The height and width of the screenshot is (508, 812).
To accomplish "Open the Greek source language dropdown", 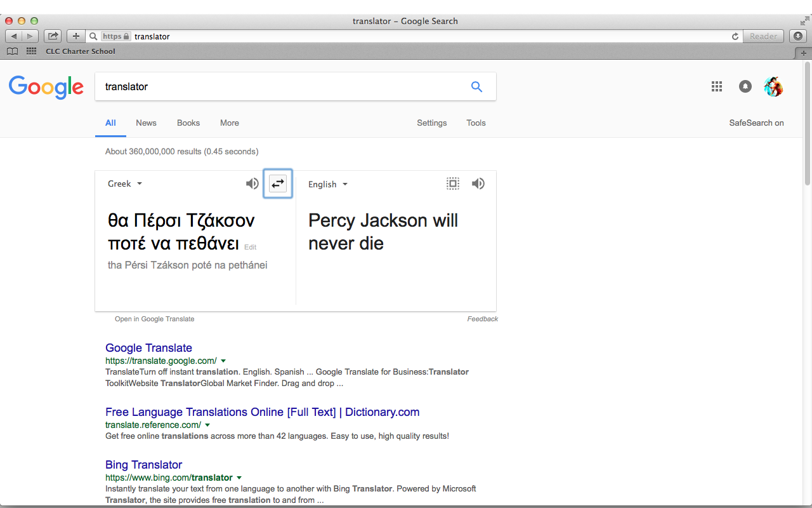I will pos(125,184).
